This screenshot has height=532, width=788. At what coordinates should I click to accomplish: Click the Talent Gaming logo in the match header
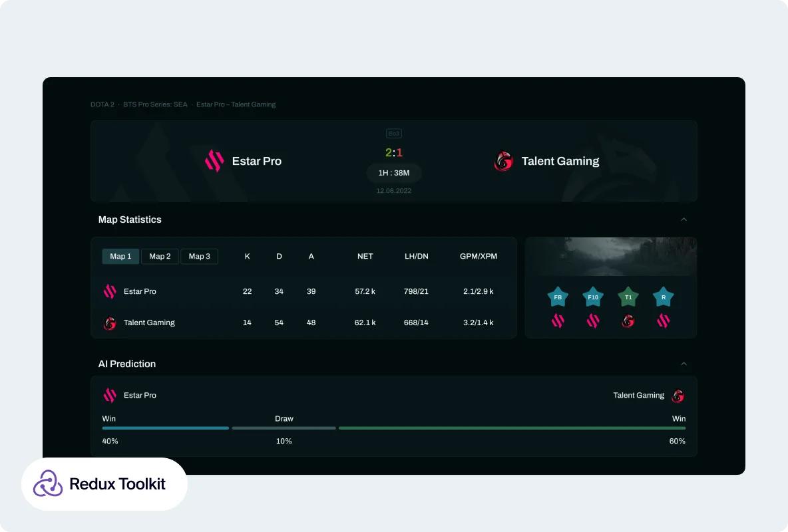(503, 161)
